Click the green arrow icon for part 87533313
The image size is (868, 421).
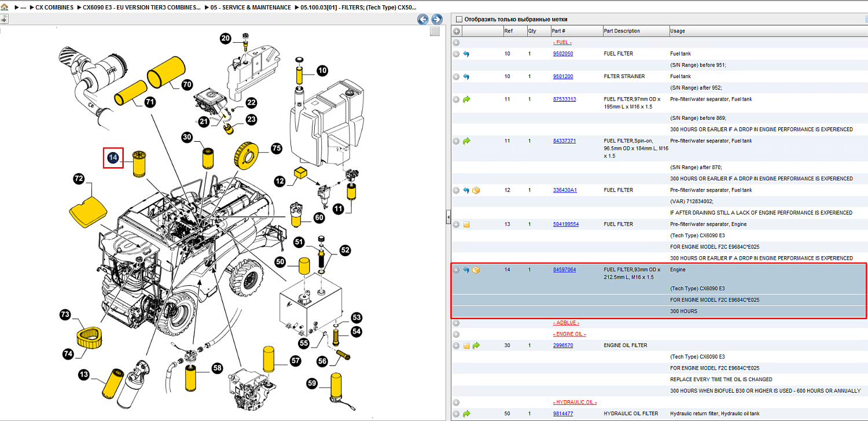click(466, 99)
